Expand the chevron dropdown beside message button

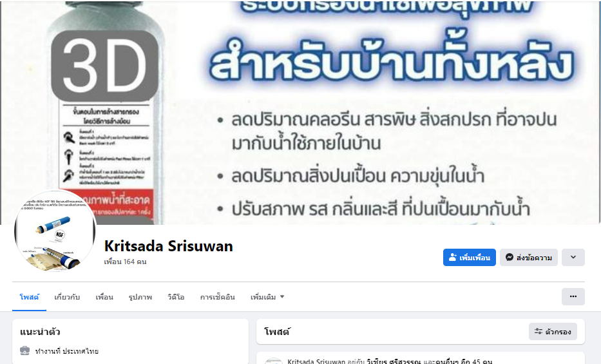[x=573, y=257]
